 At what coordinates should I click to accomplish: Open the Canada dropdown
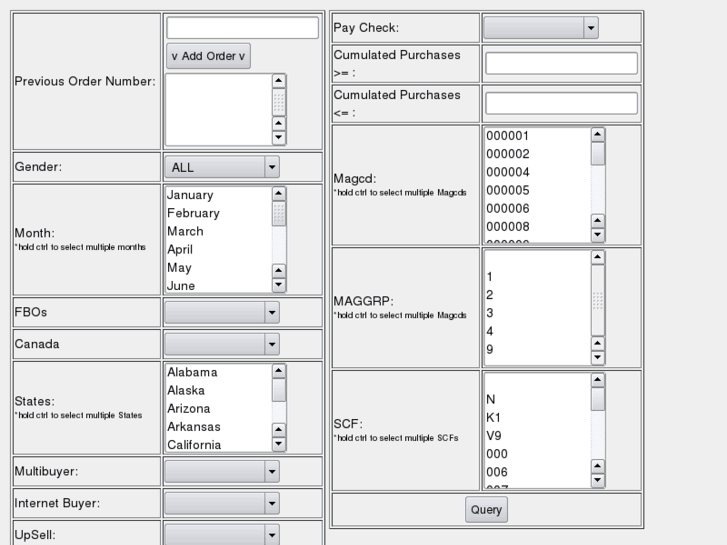point(222,344)
